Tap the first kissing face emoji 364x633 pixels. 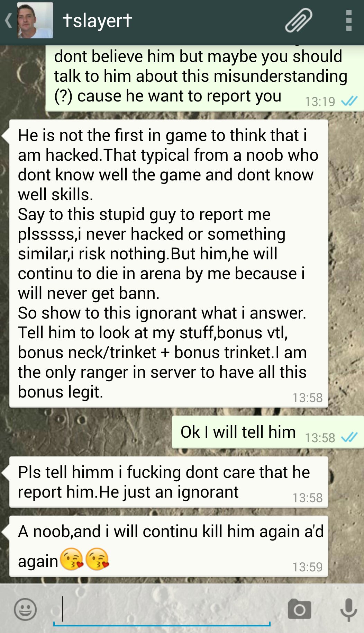click(x=72, y=559)
